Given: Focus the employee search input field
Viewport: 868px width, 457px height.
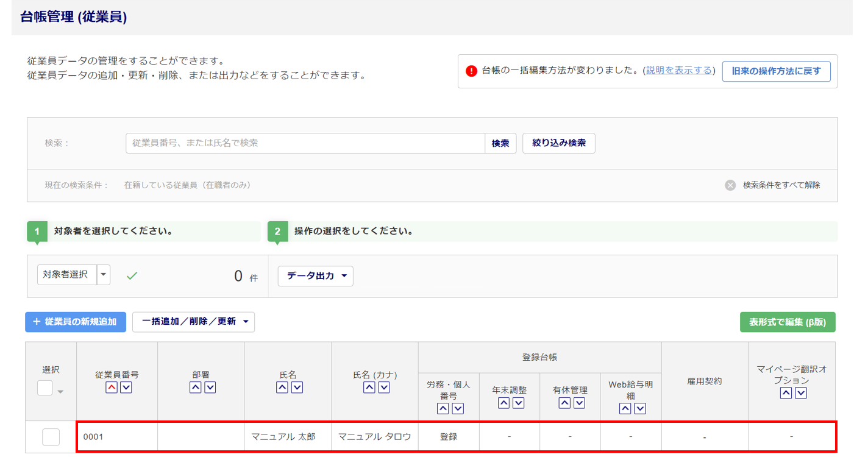Looking at the screenshot, I should (305, 143).
